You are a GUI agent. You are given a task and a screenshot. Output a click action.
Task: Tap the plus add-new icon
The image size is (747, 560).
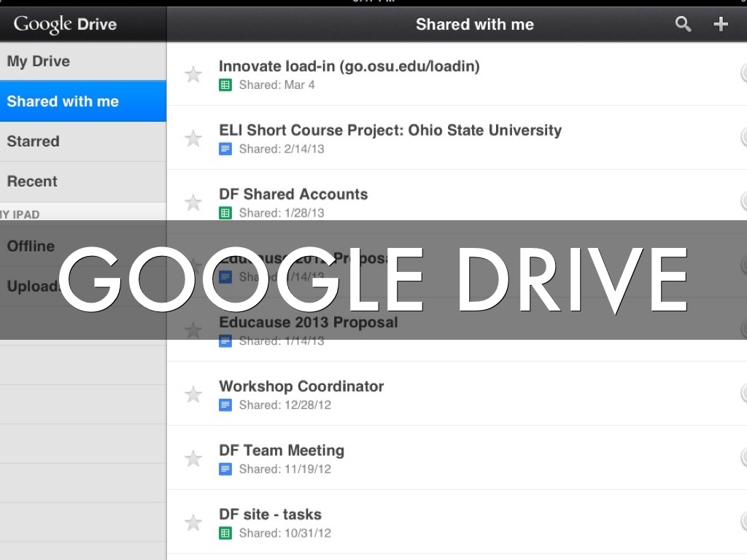[x=721, y=24]
